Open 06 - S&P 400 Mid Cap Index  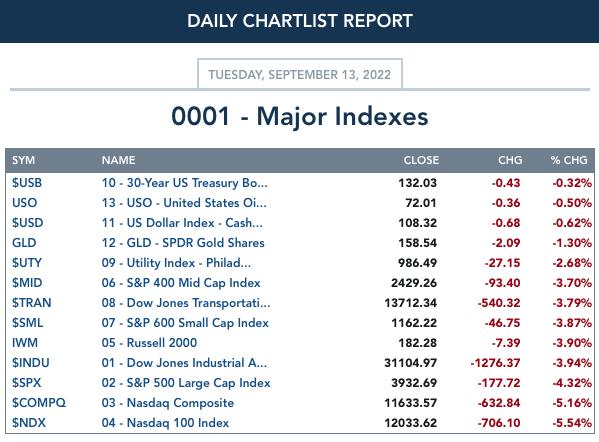[x=181, y=283]
